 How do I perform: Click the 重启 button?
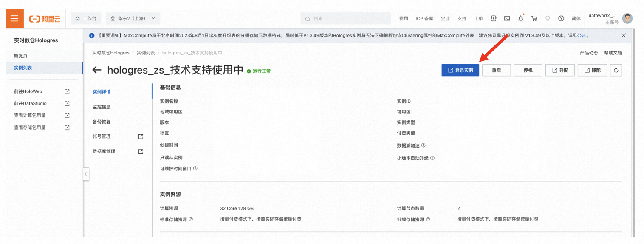coord(497,70)
